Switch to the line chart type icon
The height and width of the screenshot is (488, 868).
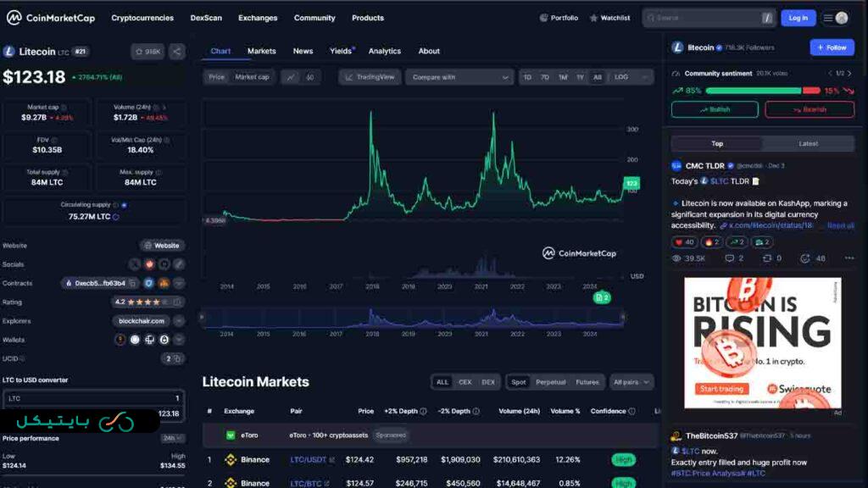click(291, 77)
